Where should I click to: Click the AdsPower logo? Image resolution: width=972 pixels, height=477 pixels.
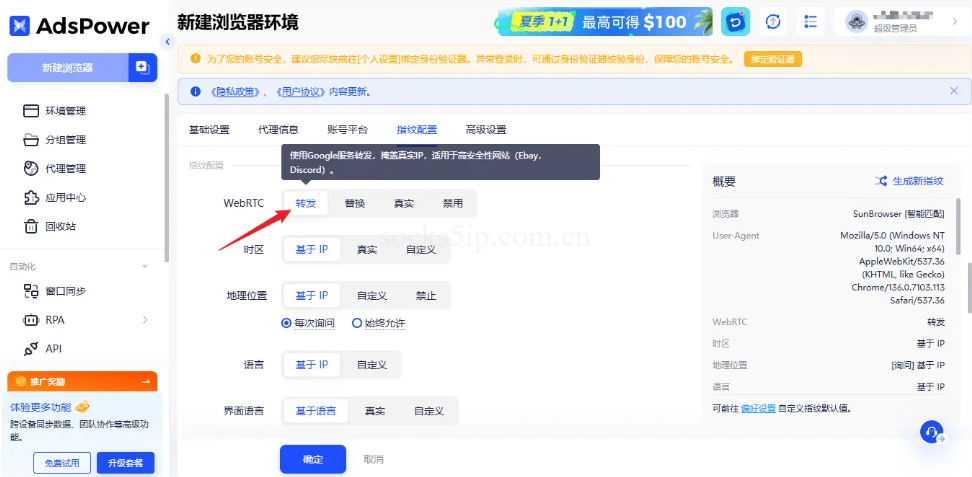pos(79,25)
